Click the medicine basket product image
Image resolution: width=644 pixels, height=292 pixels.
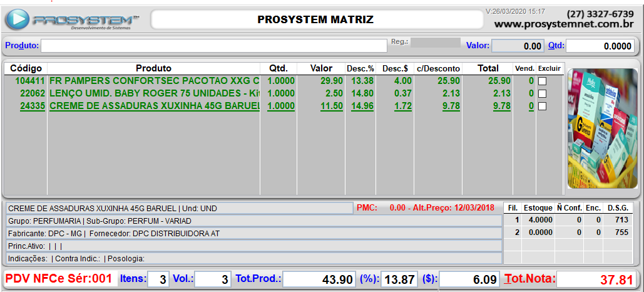[x=603, y=128]
